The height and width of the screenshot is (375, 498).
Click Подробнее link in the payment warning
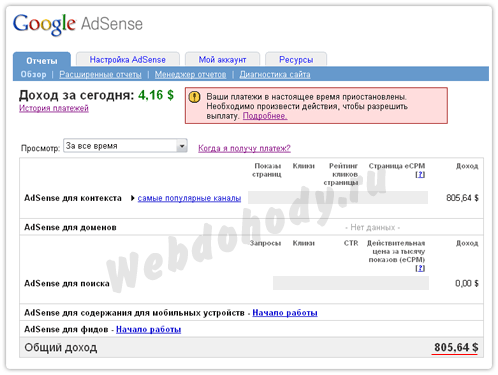(x=265, y=116)
